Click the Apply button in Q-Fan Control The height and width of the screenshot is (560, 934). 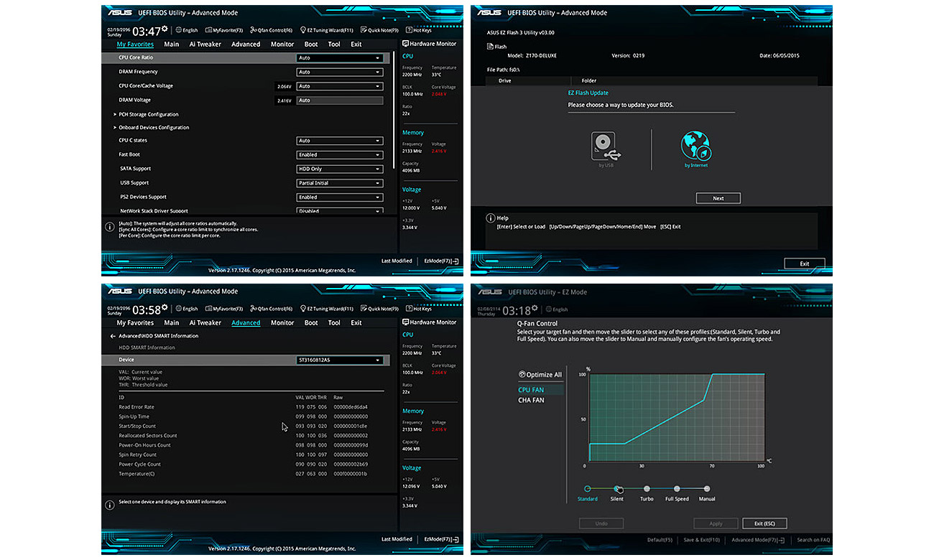[x=716, y=523]
